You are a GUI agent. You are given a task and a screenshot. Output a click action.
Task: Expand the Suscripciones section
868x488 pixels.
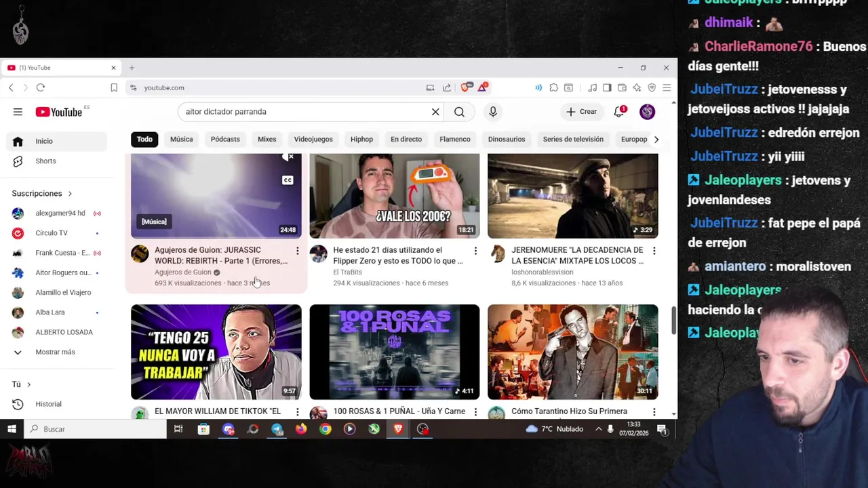pos(42,194)
